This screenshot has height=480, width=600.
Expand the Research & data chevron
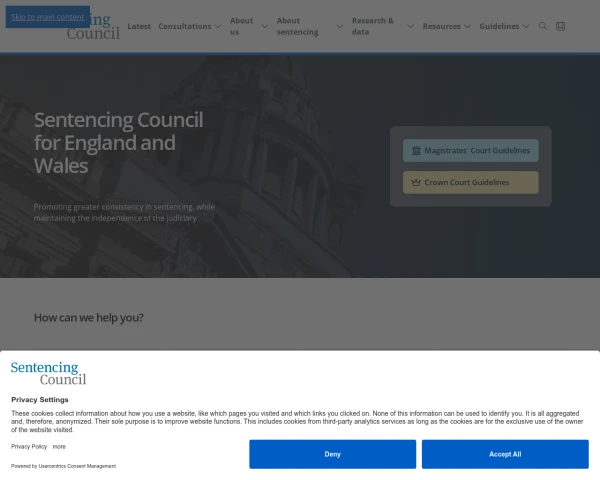click(x=410, y=26)
